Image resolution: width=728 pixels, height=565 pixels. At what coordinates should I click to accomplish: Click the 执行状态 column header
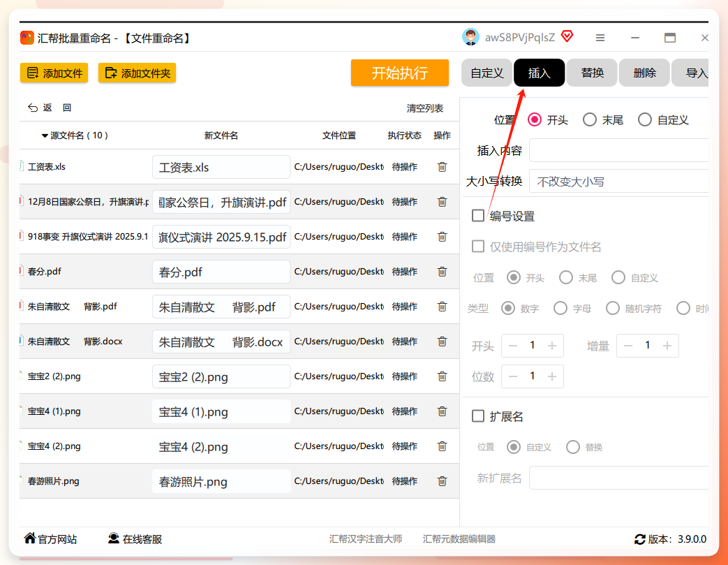pos(404,135)
